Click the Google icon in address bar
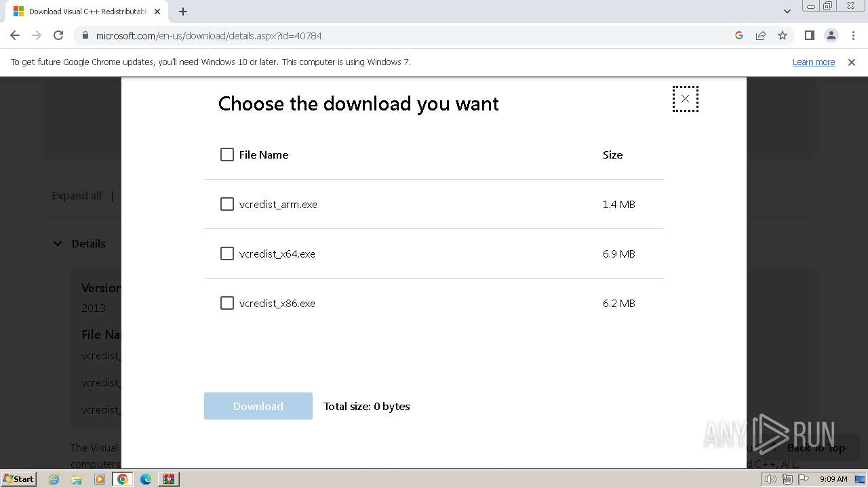868x488 pixels. [x=739, y=35]
